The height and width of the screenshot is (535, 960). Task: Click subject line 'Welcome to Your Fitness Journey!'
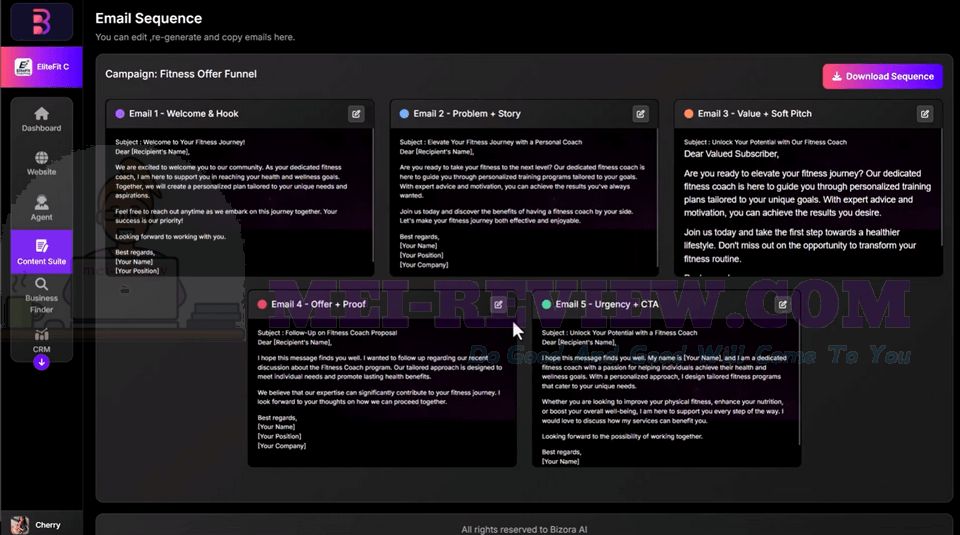click(193, 142)
